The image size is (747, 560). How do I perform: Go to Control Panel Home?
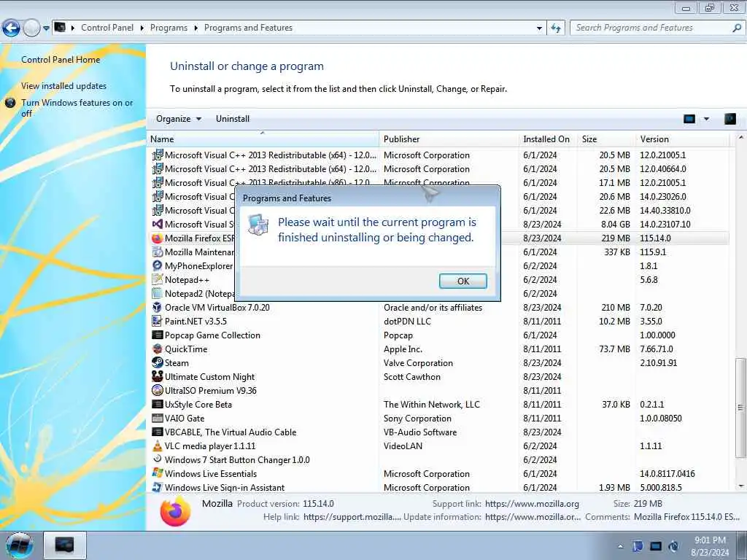tap(61, 60)
